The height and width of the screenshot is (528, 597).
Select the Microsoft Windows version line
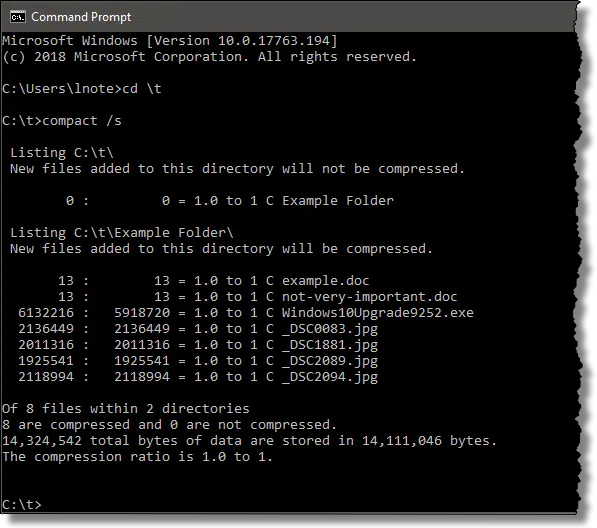(x=170, y=41)
